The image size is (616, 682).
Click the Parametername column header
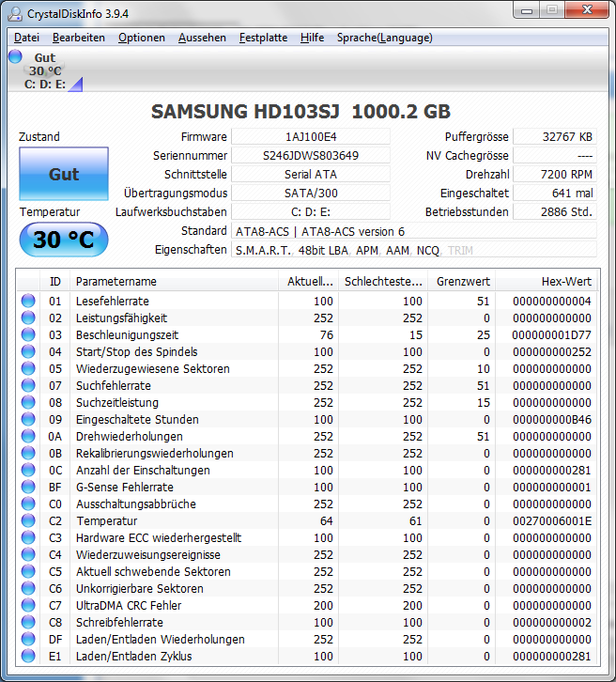pyautogui.click(x=174, y=282)
